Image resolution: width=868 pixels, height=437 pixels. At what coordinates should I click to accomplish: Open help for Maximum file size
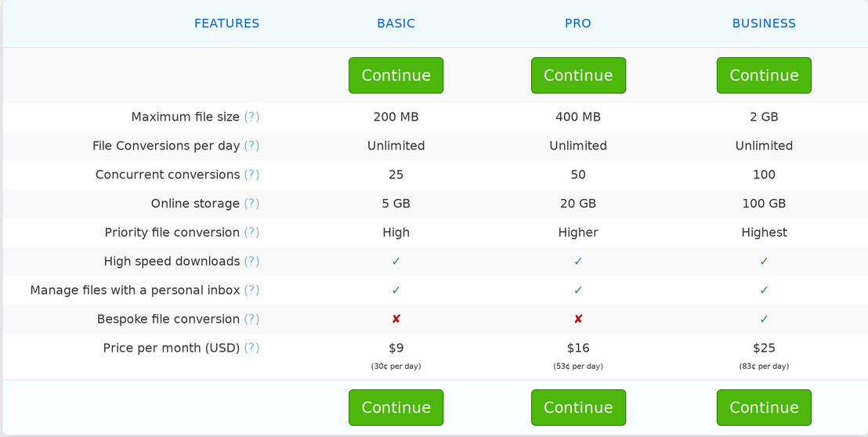[251, 117]
